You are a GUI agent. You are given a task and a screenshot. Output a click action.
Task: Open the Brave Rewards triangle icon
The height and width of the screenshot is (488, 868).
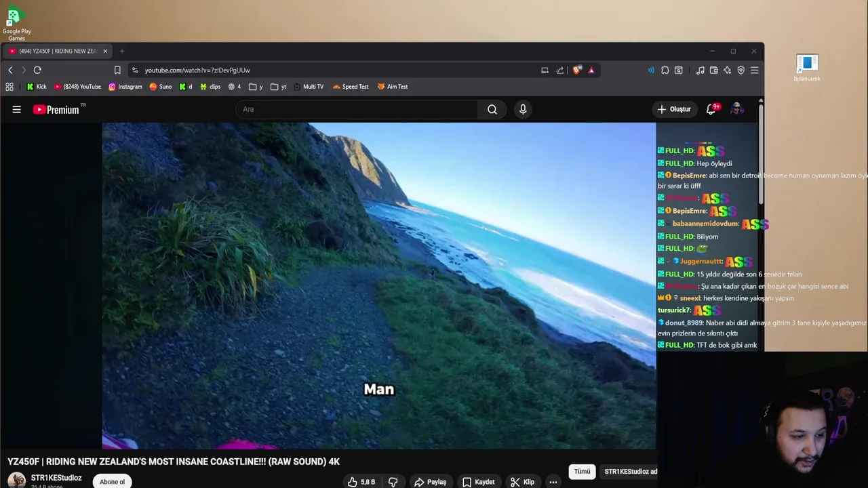click(x=591, y=70)
